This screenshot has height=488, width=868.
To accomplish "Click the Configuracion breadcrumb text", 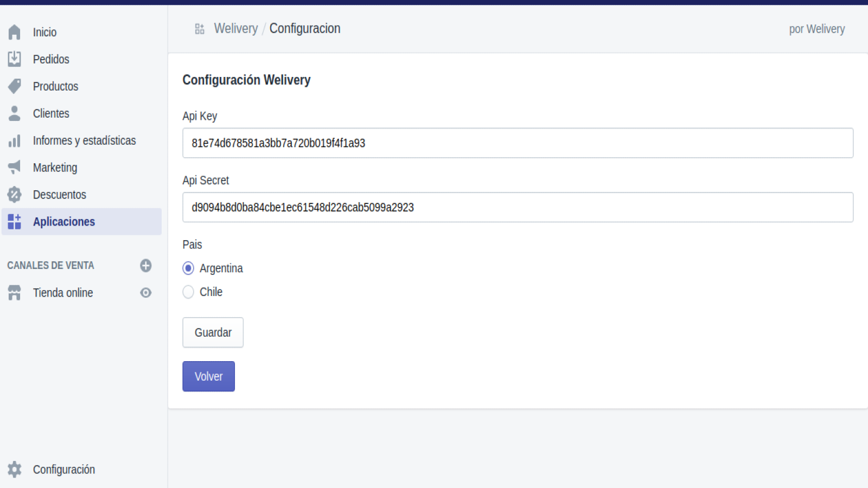I will tap(305, 29).
